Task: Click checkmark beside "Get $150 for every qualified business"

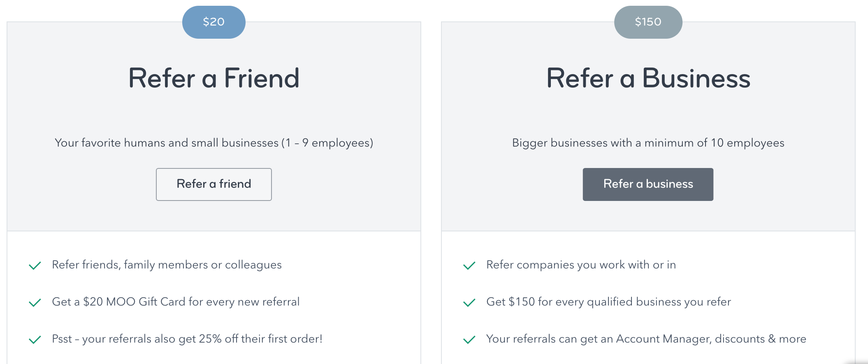Action: tap(469, 303)
